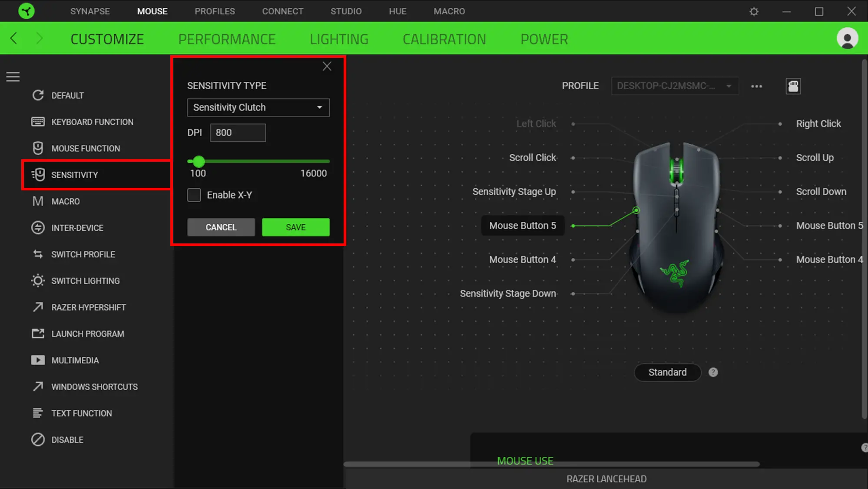Open the Sensitivity Type dropdown

pyautogui.click(x=258, y=107)
